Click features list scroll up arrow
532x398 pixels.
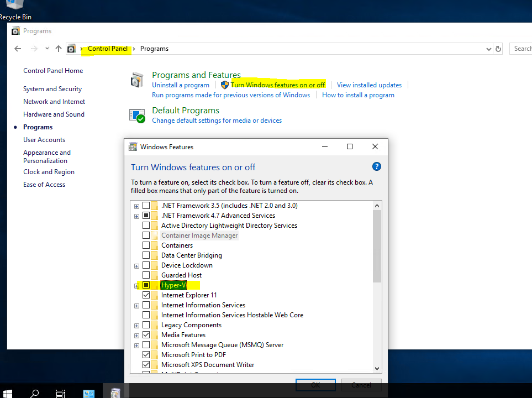377,206
